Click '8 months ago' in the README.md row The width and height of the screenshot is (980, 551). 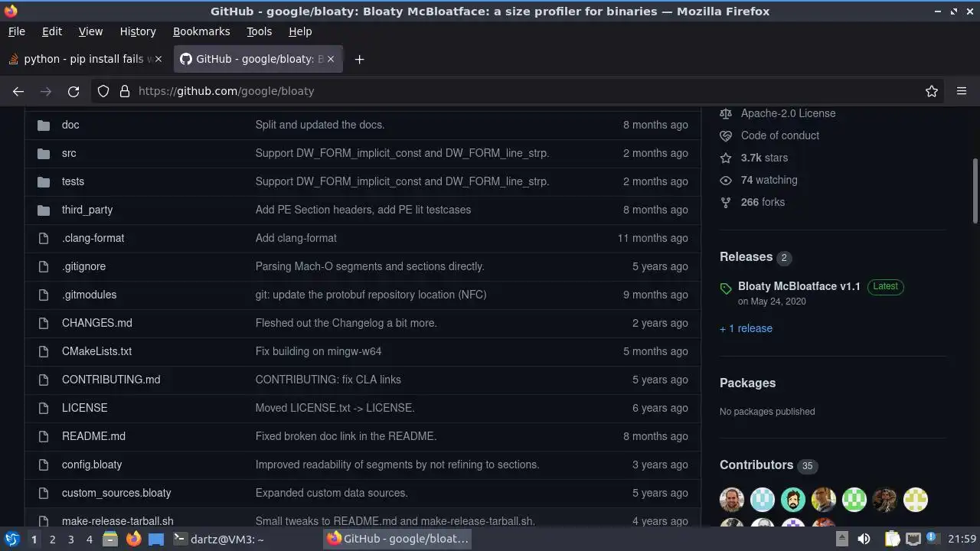point(655,436)
